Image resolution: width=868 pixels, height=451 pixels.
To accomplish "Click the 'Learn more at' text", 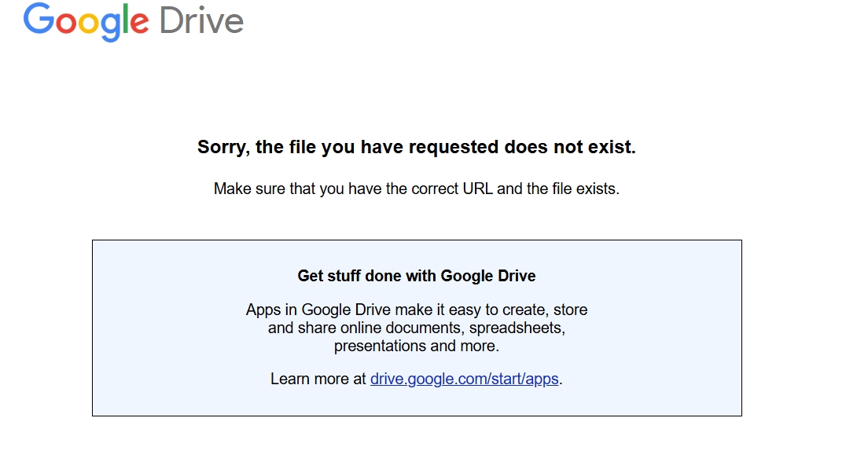I will (318, 379).
